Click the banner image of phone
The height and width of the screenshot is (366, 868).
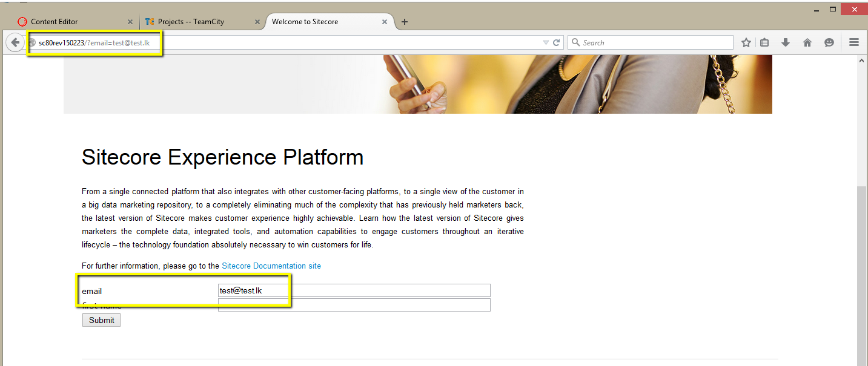[418, 84]
